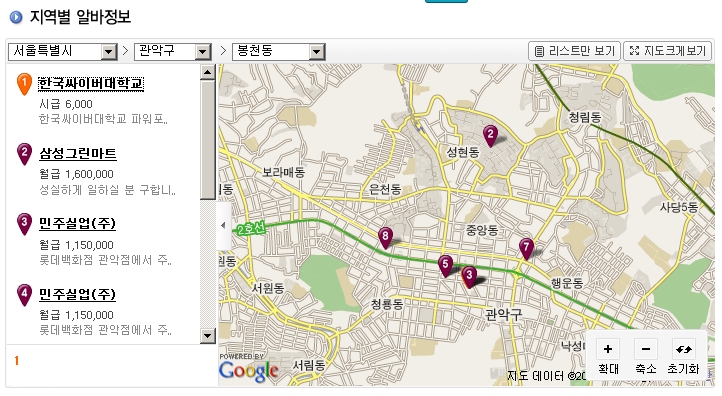The height and width of the screenshot is (396, 722).
Task: Open the fourth listing 민주실업(주)
Action: pyautogui.click(x=77, y=294)
